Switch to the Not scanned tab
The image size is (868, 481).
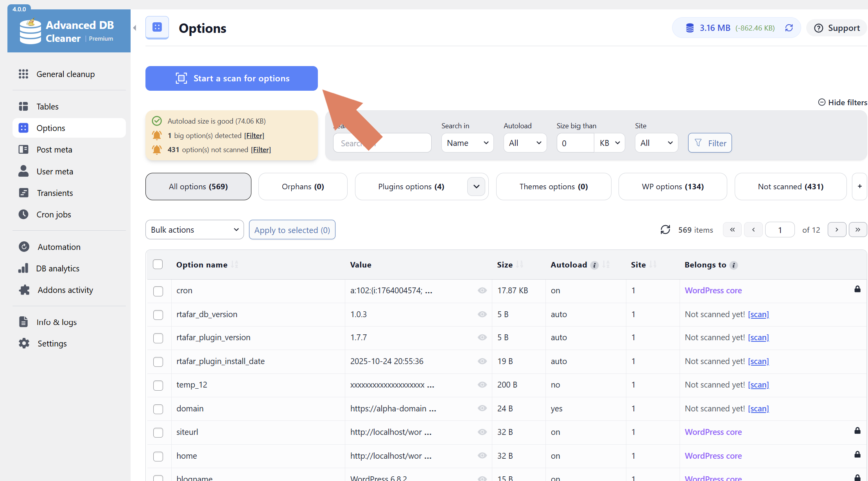[790, 187]
